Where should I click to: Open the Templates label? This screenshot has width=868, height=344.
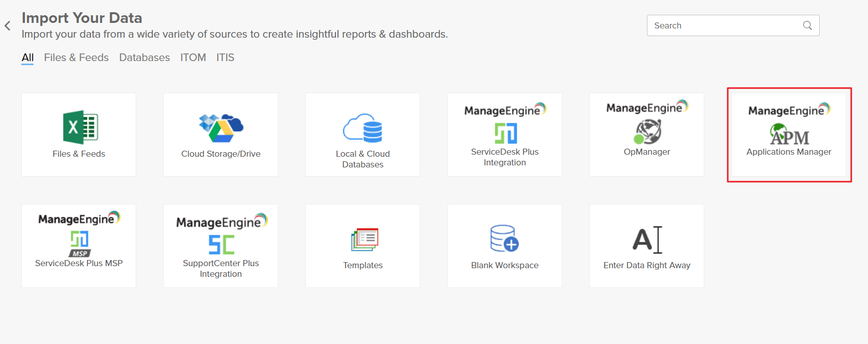point(363,265)
